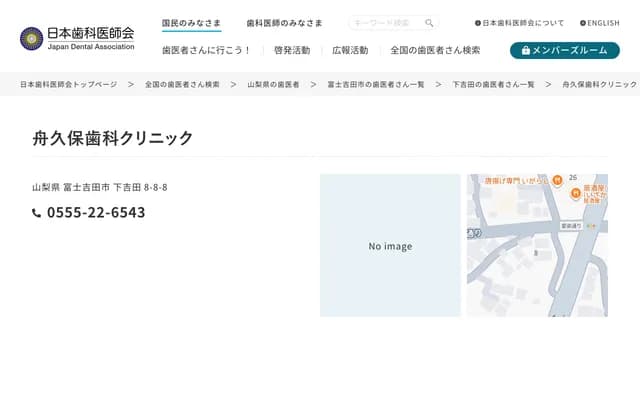Click the Japan Dental Association logo
Image resolution: width=640 pixels, height=400 pixels.
pos(77,38)
